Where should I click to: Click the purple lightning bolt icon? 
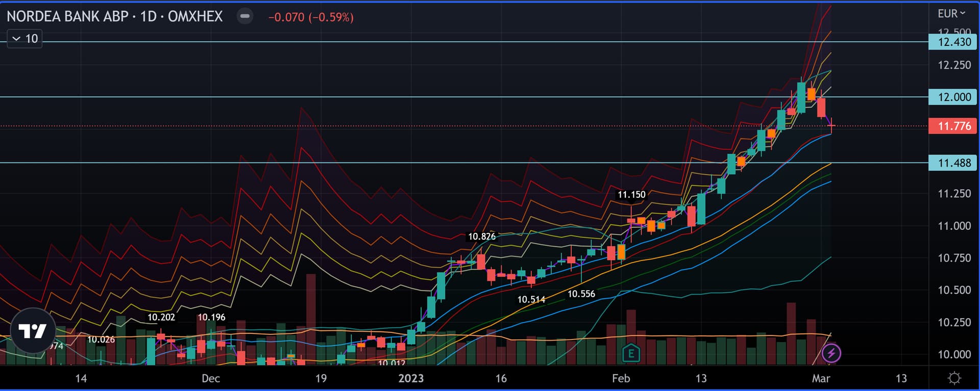coord(831,353)
